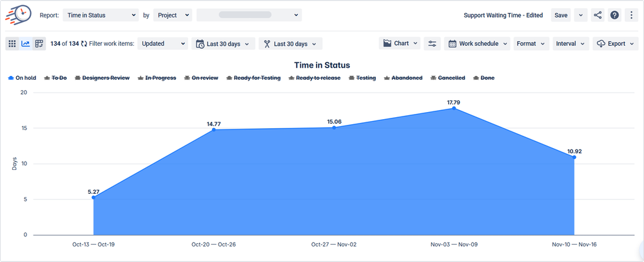Open the Work schedule dropdown

477,44
